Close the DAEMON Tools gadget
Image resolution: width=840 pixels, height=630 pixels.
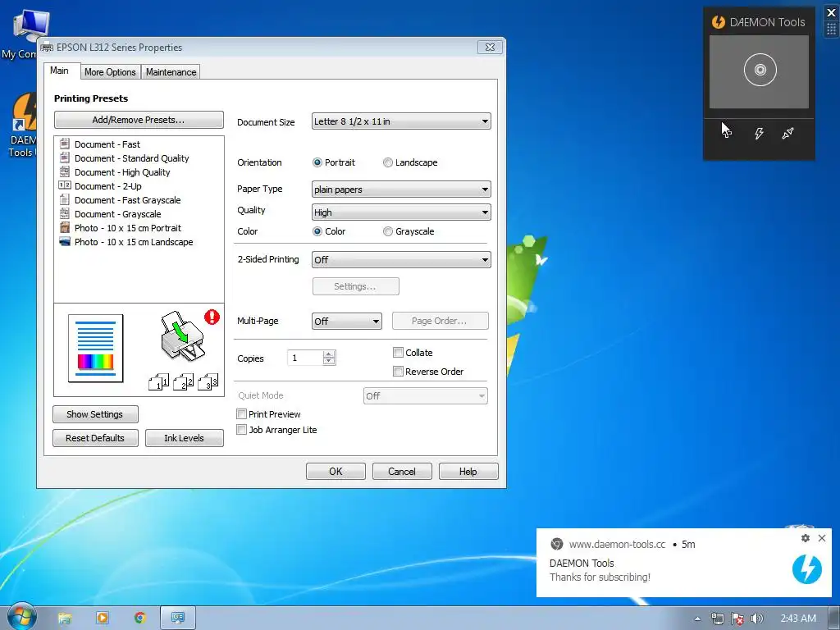(831, 13)
